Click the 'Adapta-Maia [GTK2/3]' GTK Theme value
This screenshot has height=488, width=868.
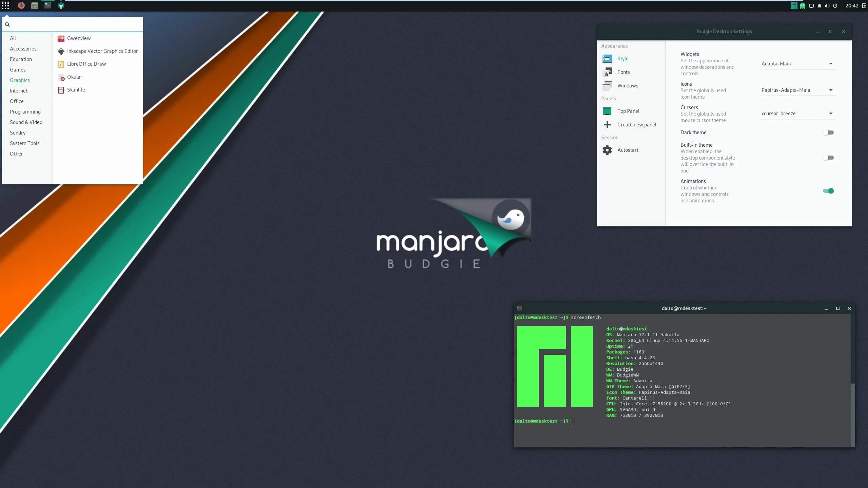[x=663, y=387]
